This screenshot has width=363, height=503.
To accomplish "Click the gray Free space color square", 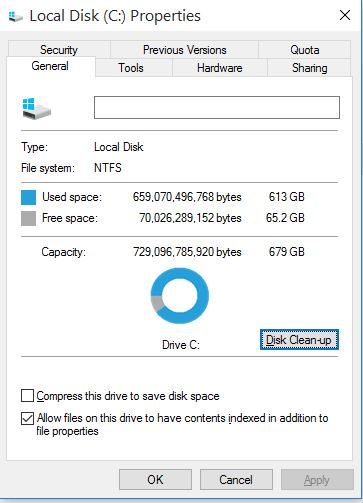I will [28, 218].
